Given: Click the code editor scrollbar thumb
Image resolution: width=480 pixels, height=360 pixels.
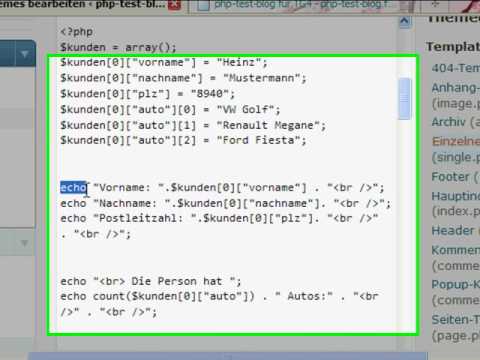Looking at the screenshot, I should [x=405, y=99].
